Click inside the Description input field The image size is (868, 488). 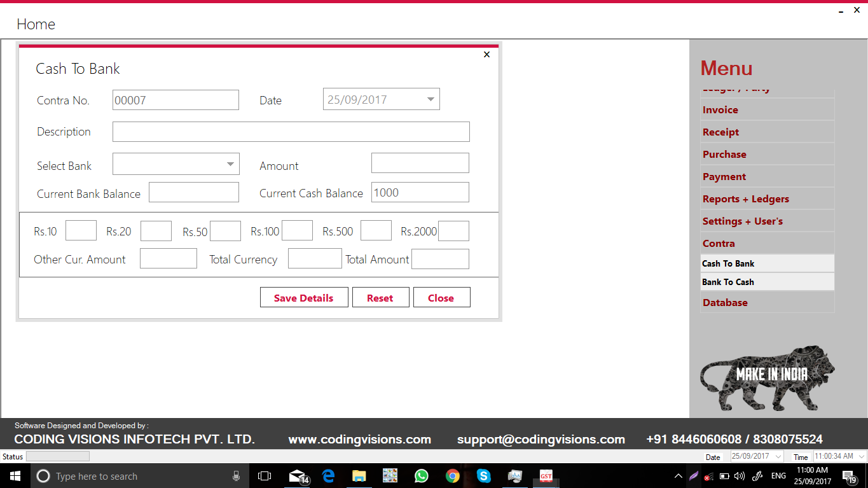click(x=291, y=132)
